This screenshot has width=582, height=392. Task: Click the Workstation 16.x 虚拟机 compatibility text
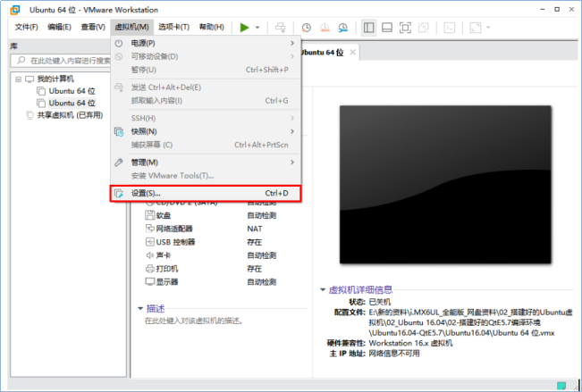(410, 343)
